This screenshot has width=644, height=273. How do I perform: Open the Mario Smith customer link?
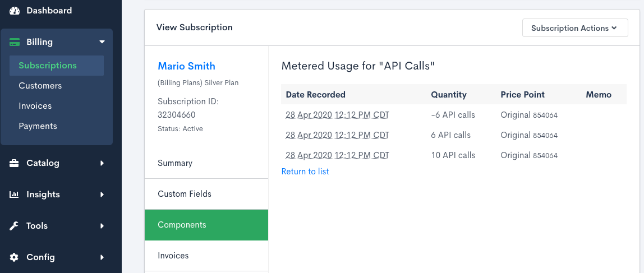coord(186,66)
